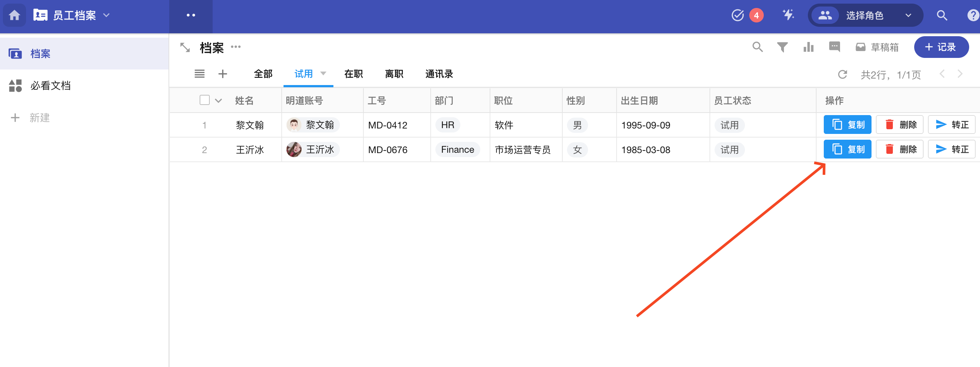Viewport: 980px width, 367px height.
Task: Open the statistics bar chart icon
Action: point(808,47)
